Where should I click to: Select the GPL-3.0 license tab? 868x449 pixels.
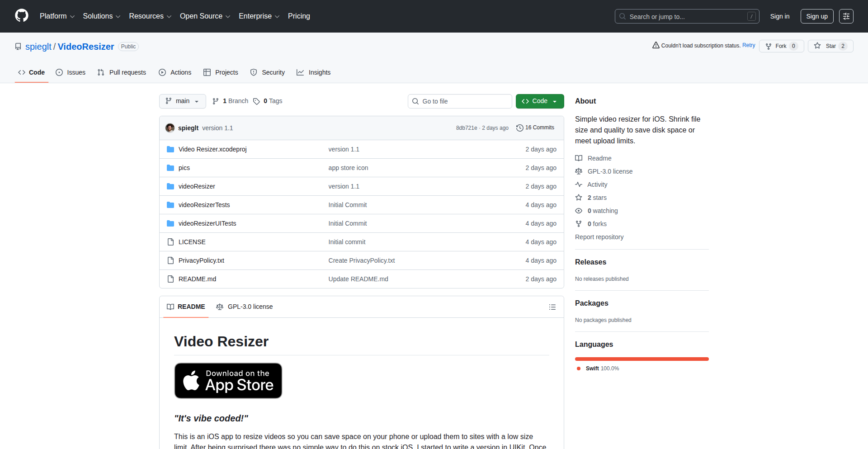tap(245, 307)
